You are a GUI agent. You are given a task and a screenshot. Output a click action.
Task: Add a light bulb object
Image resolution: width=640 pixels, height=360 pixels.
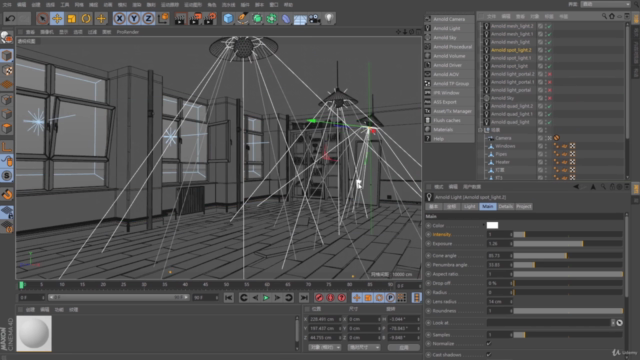329,18
